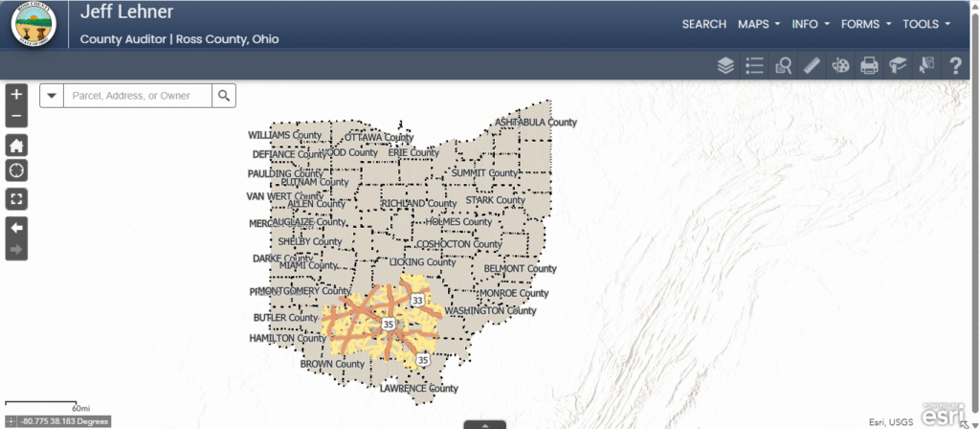The height and width of the screenshot is (429, 980).
Task: Click US route 33 shield on map
Action: point(417,301)
